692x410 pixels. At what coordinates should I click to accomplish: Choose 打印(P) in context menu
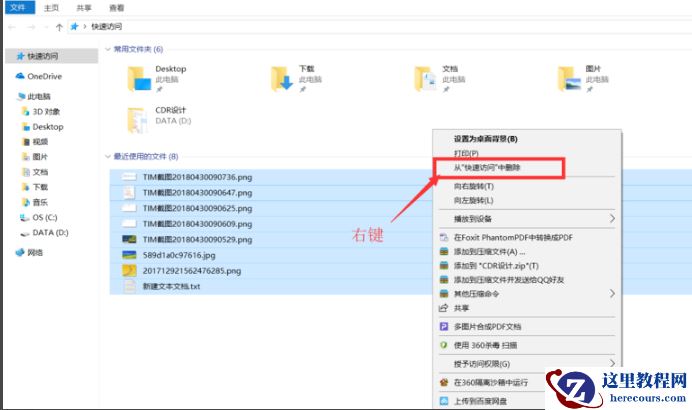(x=466, y=153)
